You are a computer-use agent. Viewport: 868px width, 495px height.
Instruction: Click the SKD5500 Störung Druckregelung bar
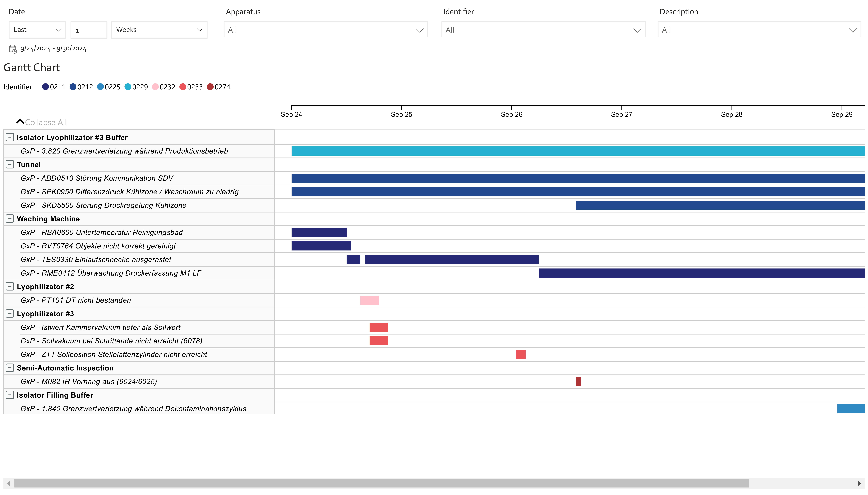[720, 205]
